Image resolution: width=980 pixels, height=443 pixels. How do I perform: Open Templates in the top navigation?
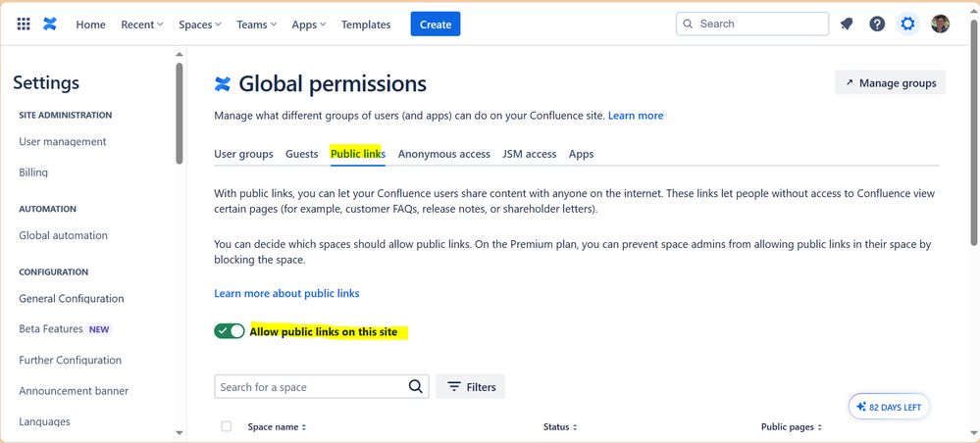click(x=366, y=25)
